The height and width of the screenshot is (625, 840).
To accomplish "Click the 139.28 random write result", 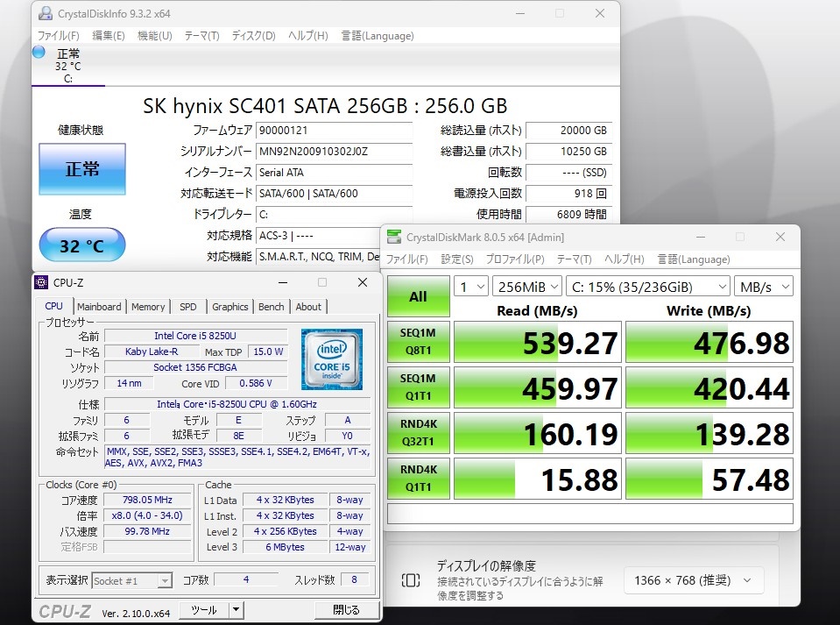I will pyautogui.click(x=709, y=433).
